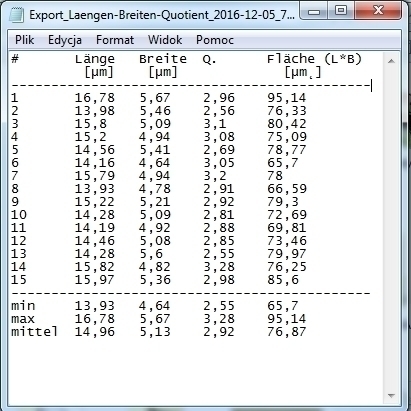Open the Edycja menu
The height and width of the screenshot is (411, 411).
point(65,40)
